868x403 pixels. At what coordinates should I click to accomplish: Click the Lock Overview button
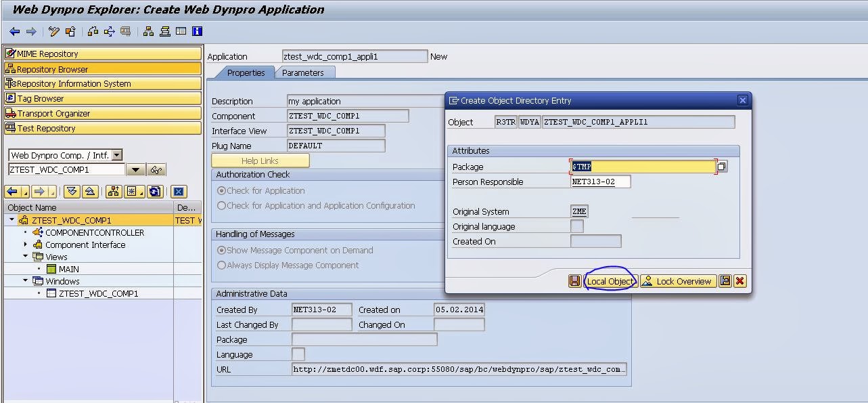point(678,280)
